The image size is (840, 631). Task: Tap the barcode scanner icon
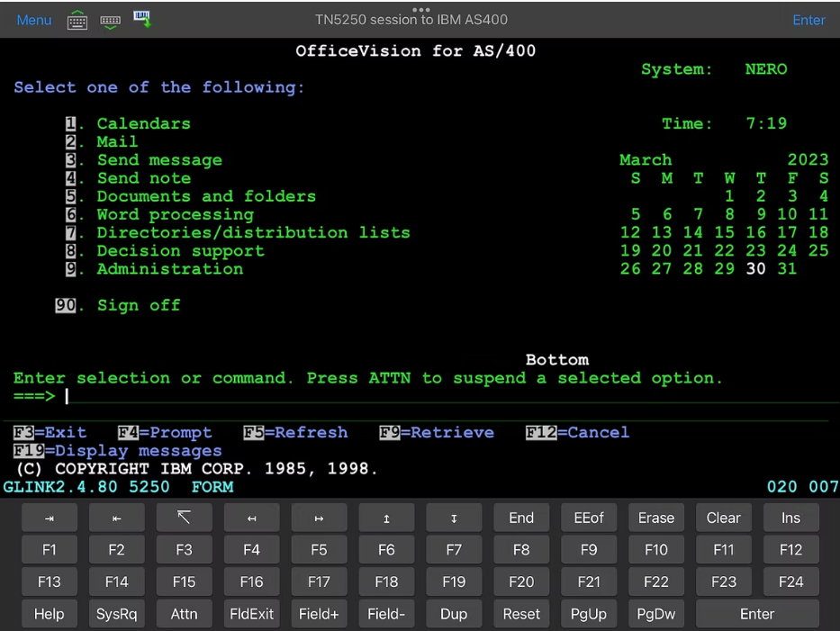click(x=142, y=19)
